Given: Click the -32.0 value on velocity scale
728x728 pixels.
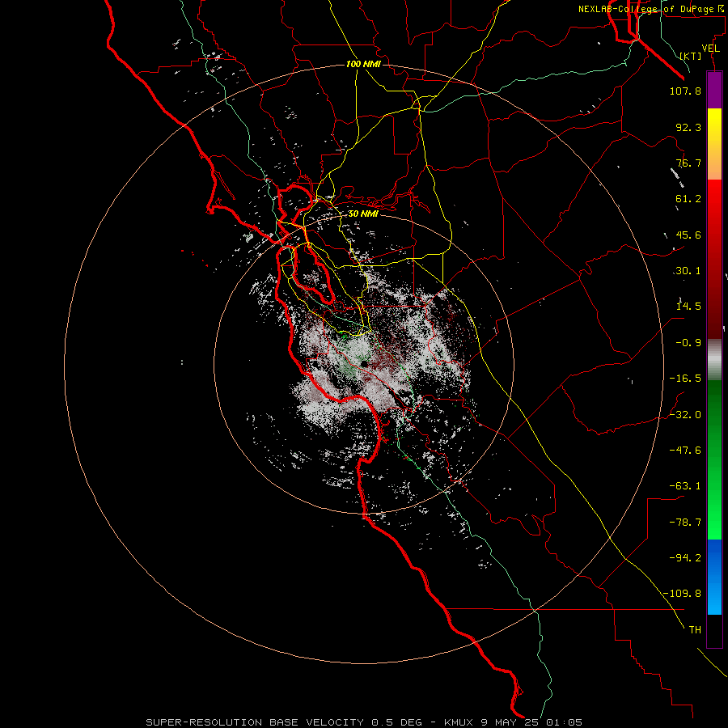Looking at the screenshot, I should [x=685, y=415].
